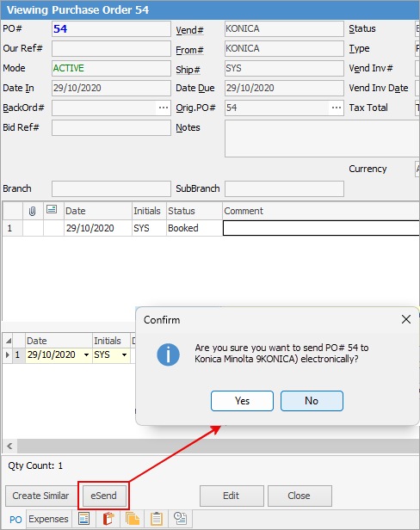Click the Initials column header in lower grid

coord(111,341)
